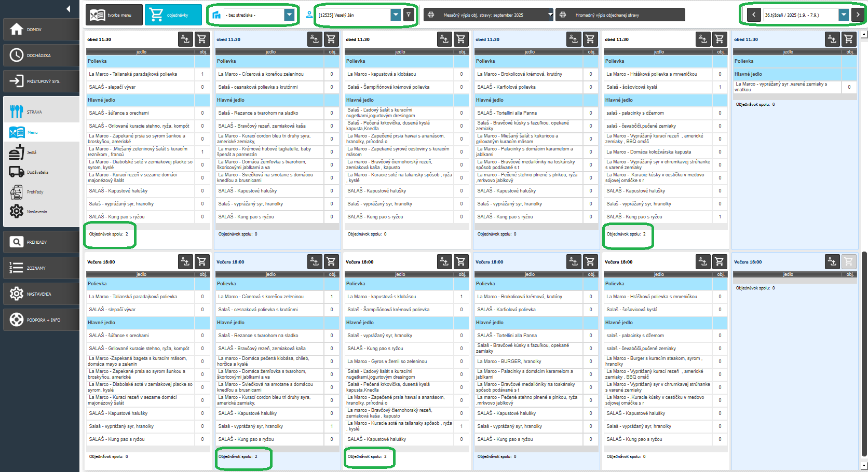Click the order quantity for 'La Marco - BURGER, hranolky'
868x472 pixels.
point(590,362)
